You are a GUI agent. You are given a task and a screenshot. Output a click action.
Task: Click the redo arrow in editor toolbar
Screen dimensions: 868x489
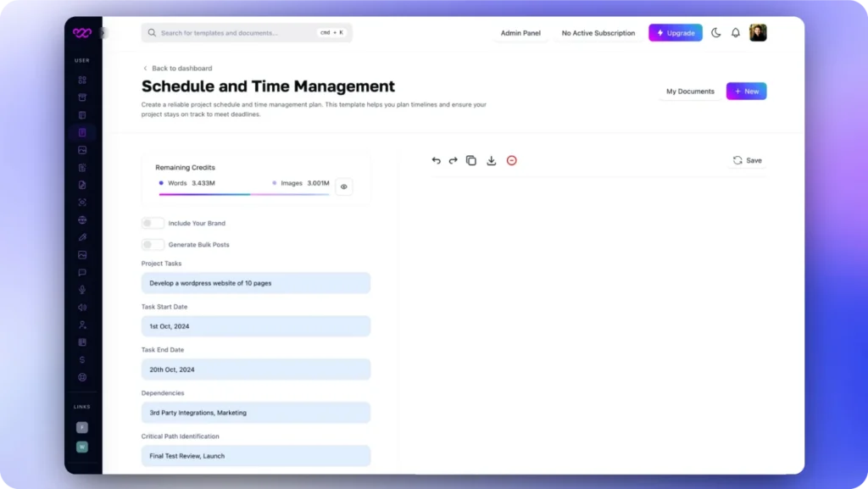tap(453, 160)
